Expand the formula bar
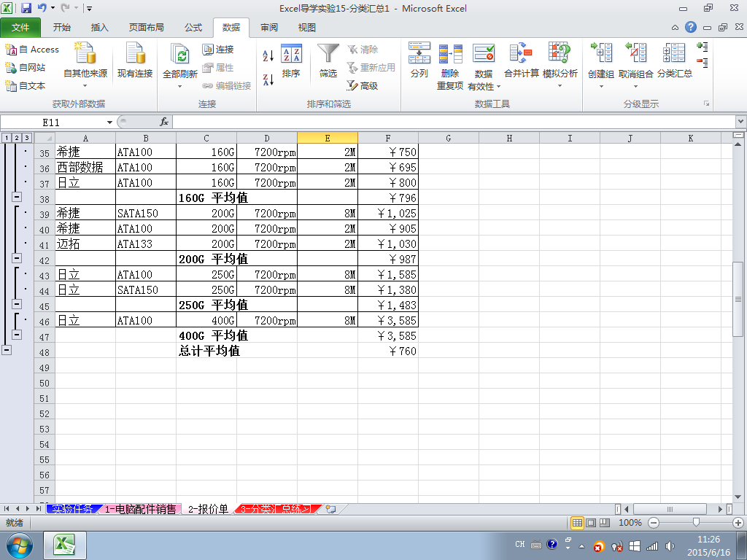Viewport: 747px width, 560px height. [741, 122]
